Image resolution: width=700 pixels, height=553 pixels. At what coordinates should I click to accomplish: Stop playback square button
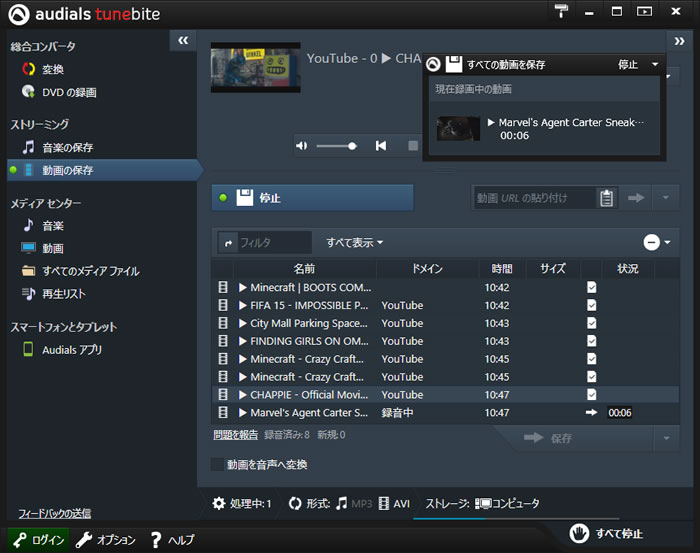coord(413,146)
